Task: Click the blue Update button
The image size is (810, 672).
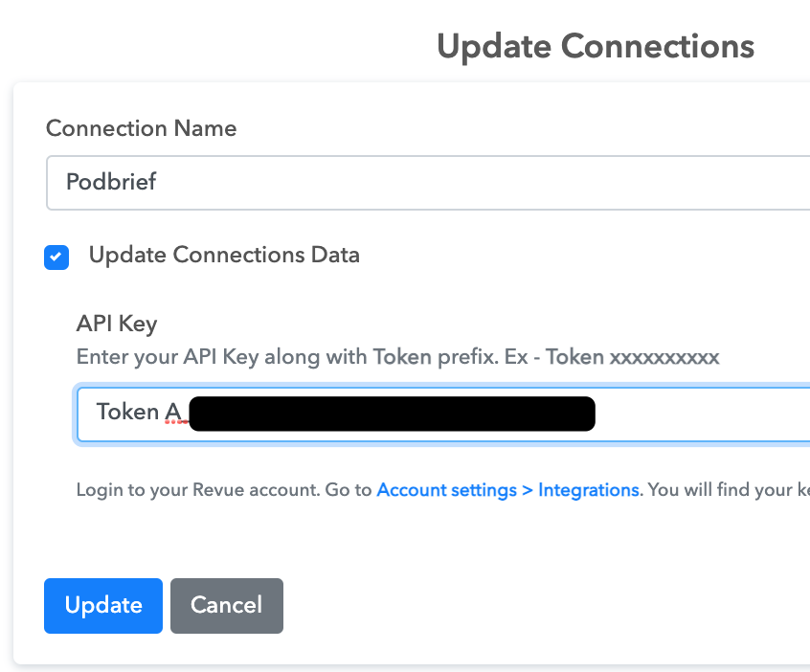Action: tap(103, 605)
